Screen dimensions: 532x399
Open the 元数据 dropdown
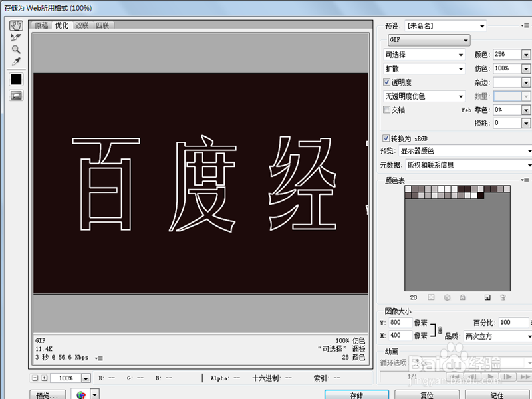469,165
